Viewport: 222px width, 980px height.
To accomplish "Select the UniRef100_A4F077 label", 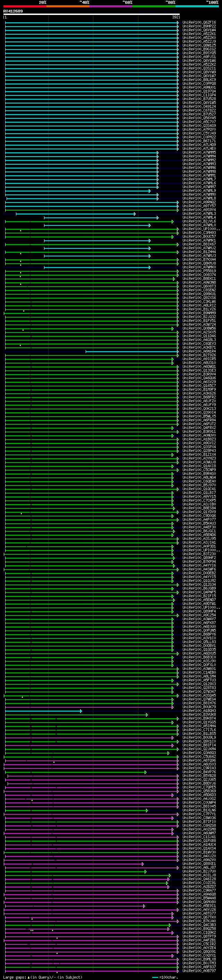I will click(199, 519).
